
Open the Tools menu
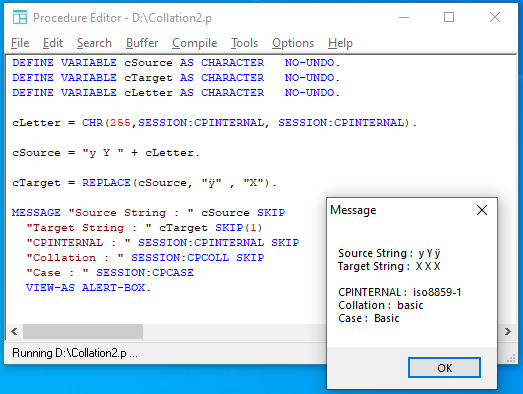pos(244,43)
